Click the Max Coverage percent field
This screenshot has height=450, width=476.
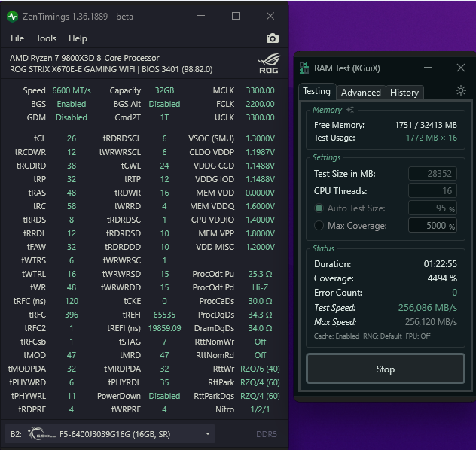pyautogui.click(x=432, y=225)
